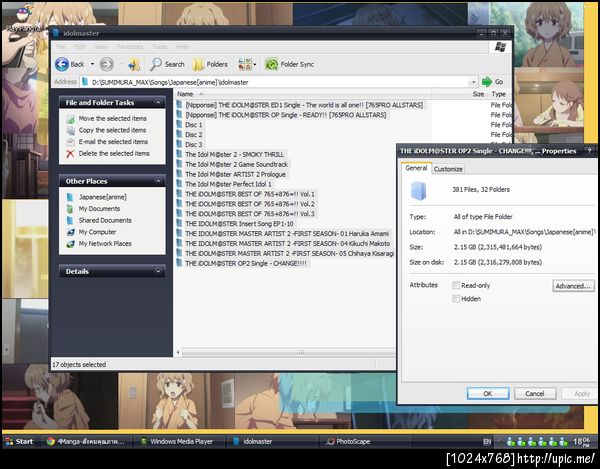
Task: Click the red X delete task icon
Action: click(70, 154)
